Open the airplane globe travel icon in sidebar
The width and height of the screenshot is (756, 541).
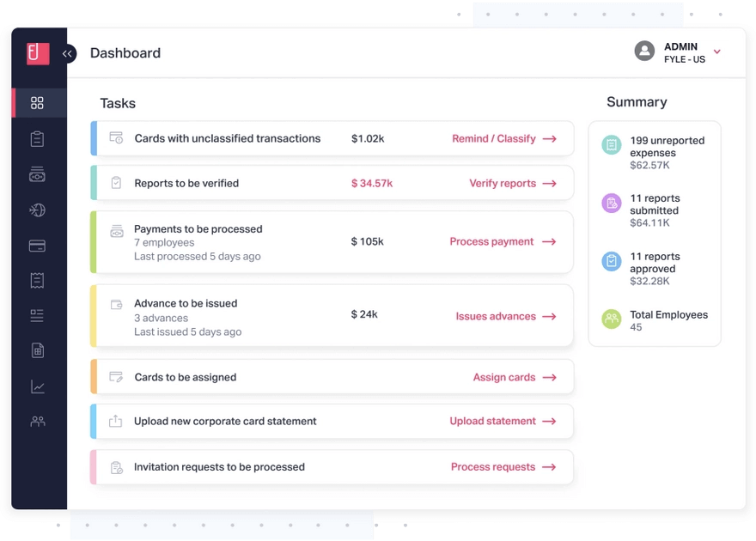tap(37, 210)
